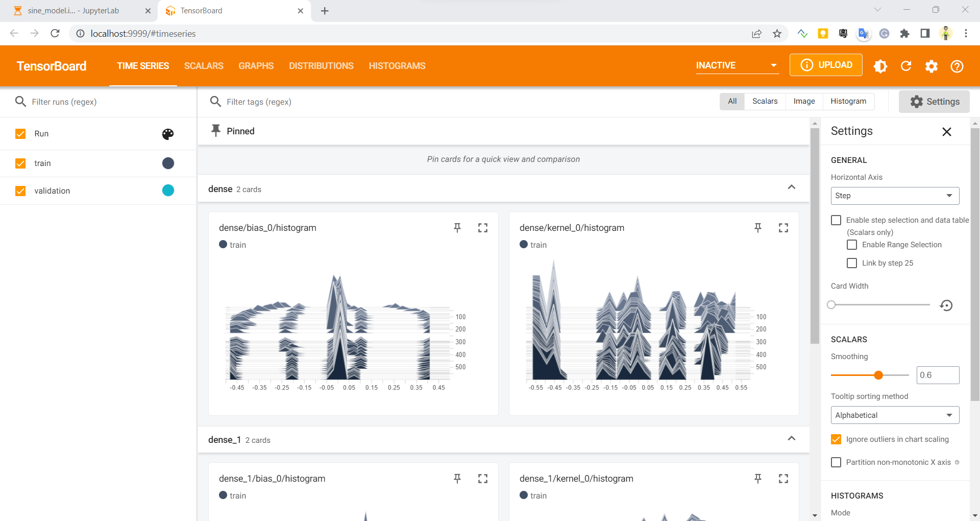
Task: Click the UPLOAD button
Action: (x=826, y=65)
